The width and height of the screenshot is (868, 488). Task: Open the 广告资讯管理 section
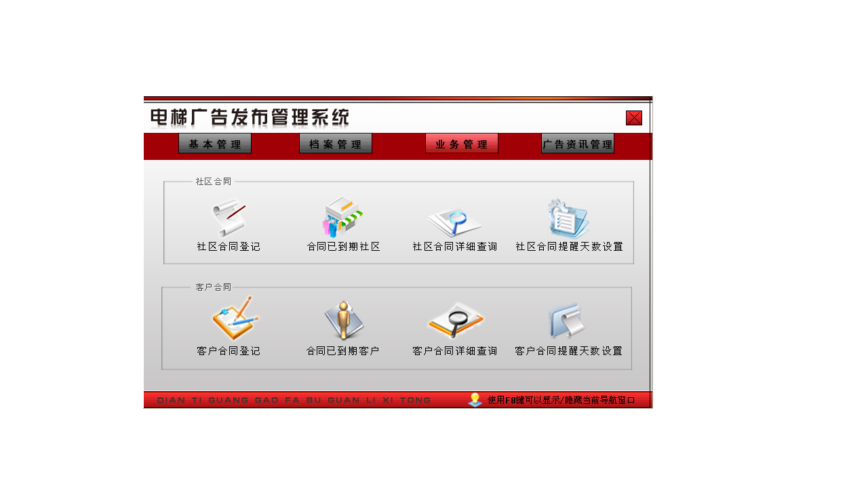pos(578,144)
